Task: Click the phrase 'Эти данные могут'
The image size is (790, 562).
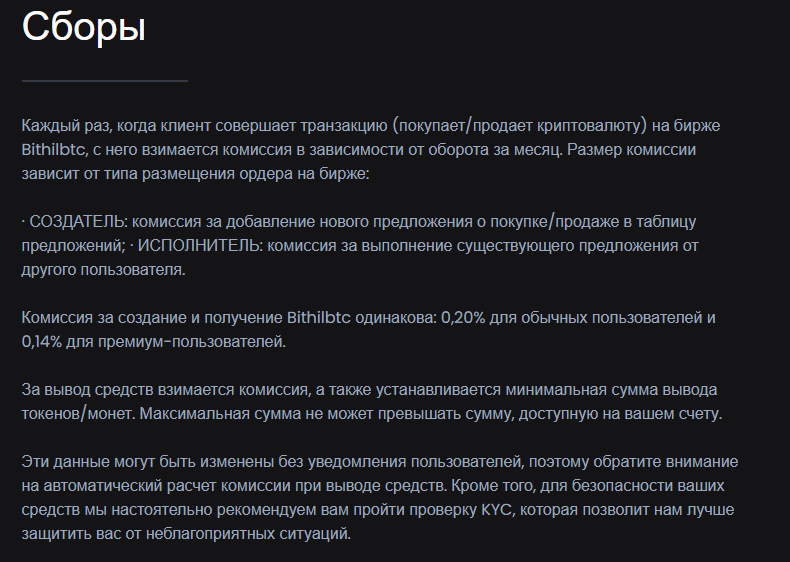Action: pos(88,462)
